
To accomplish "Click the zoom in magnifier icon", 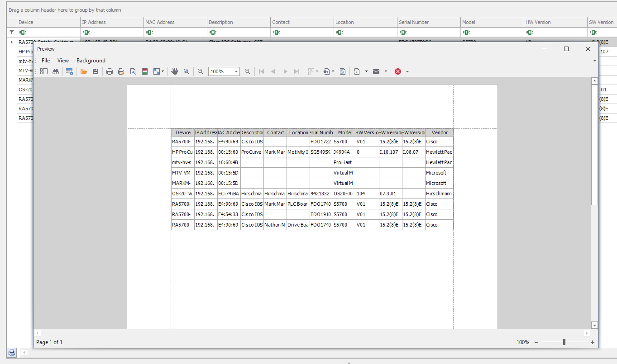I will [248, 71].
